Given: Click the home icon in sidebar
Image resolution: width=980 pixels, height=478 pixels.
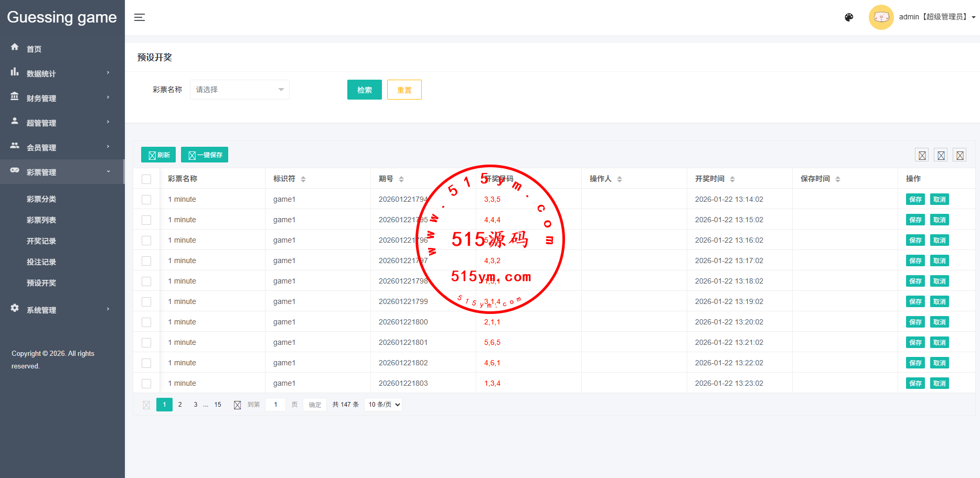Looking at the screenshot, I should (x=15, y=47).
